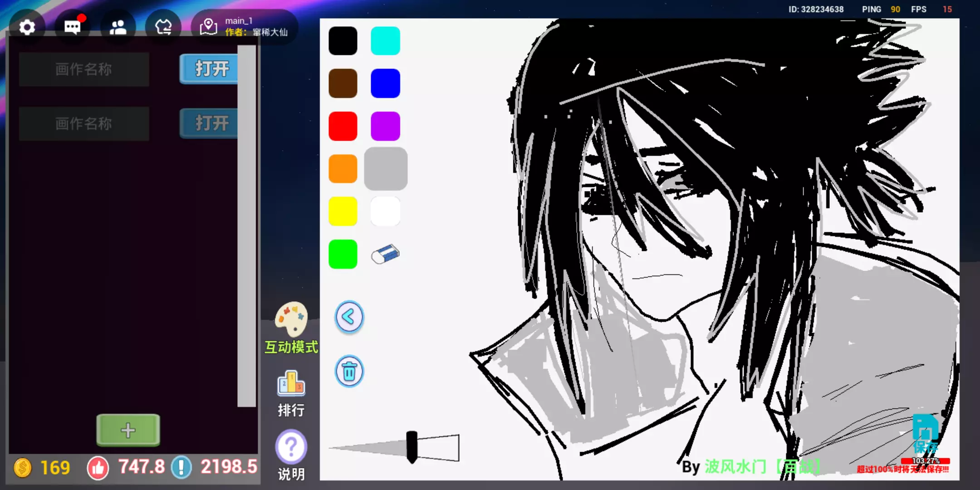
Task: Open the friends list icon
Action: (x=118, y=27)
